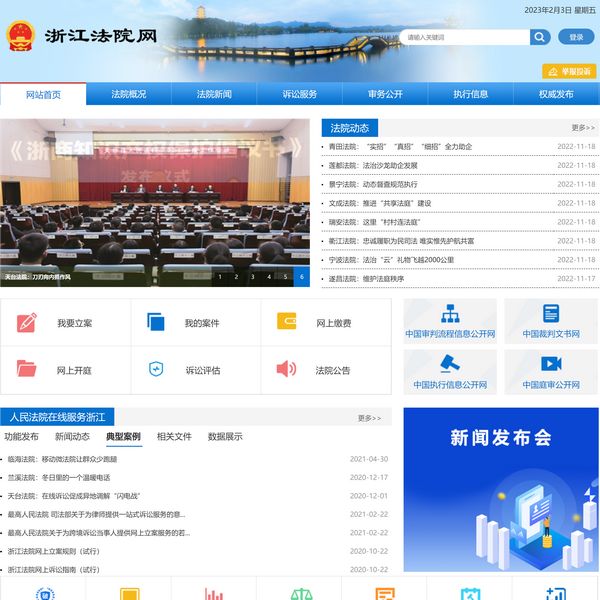Image resolution: width=600 pixels, height=600 pixels.
Task: Open 我要立案 pencil icon
Action: point(27,322)
